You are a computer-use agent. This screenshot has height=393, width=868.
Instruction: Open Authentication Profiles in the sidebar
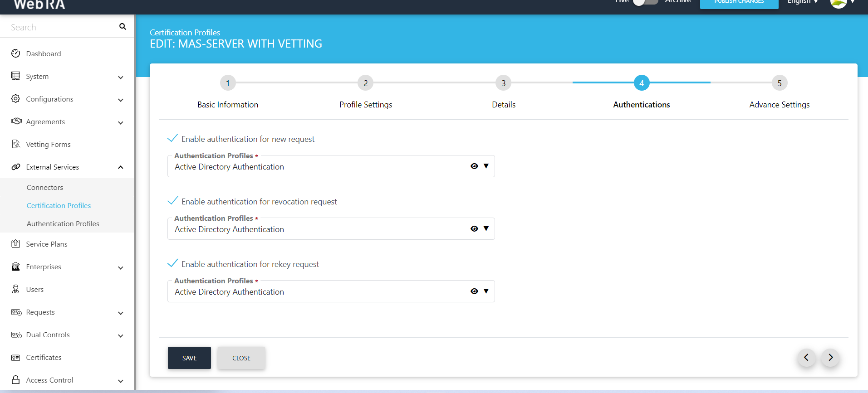tap(63, 223)
